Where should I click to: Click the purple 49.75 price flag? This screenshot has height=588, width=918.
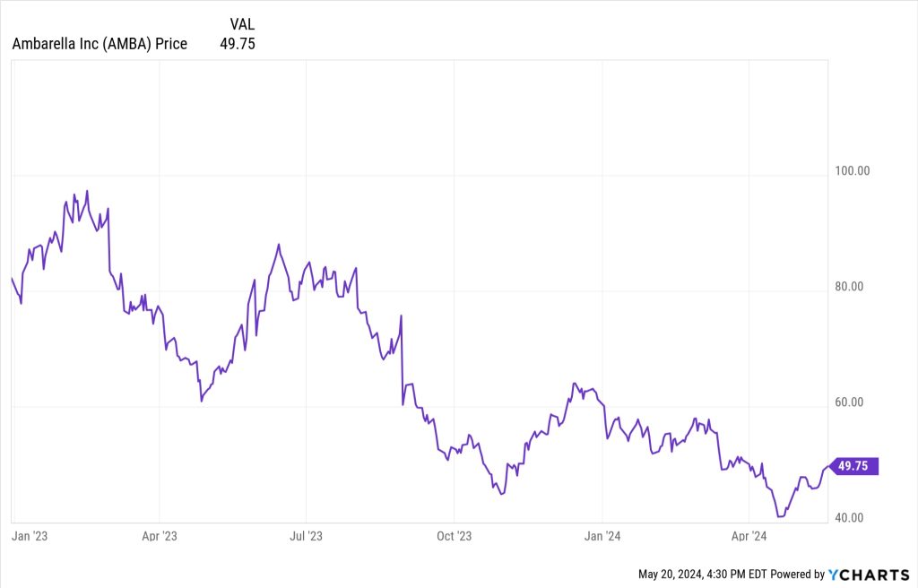(855, 466)
